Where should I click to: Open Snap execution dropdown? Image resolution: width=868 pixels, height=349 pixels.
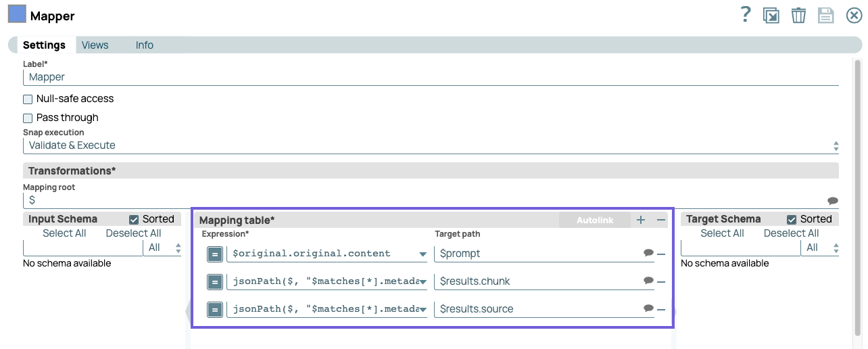(431, 145)
